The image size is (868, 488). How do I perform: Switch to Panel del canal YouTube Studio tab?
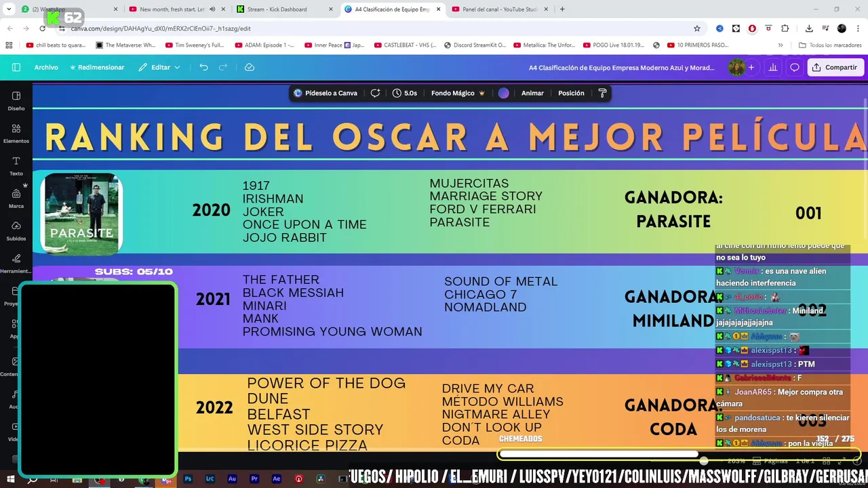[500, 9]
